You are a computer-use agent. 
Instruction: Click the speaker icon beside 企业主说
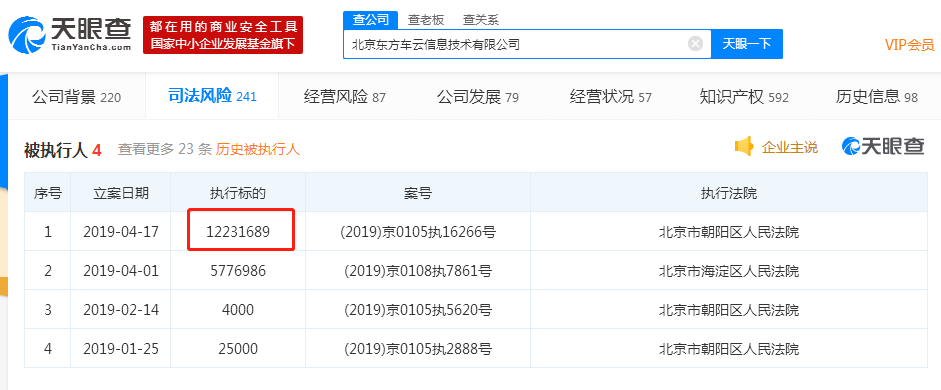[744, 146]
